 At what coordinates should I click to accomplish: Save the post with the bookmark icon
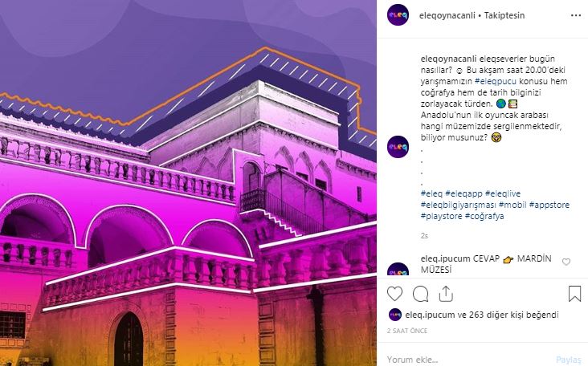[x=574, y=294]
